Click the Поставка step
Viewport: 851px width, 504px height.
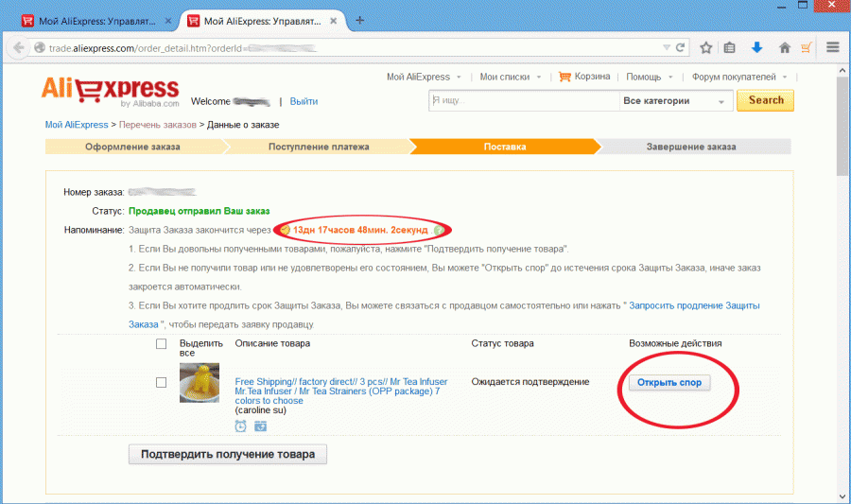pos(505,147)
